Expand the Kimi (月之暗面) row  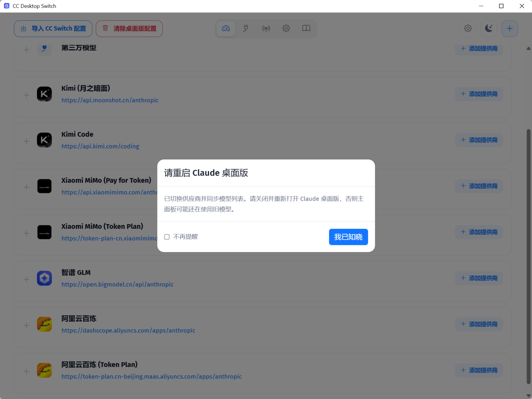click(x=27, y=95)
